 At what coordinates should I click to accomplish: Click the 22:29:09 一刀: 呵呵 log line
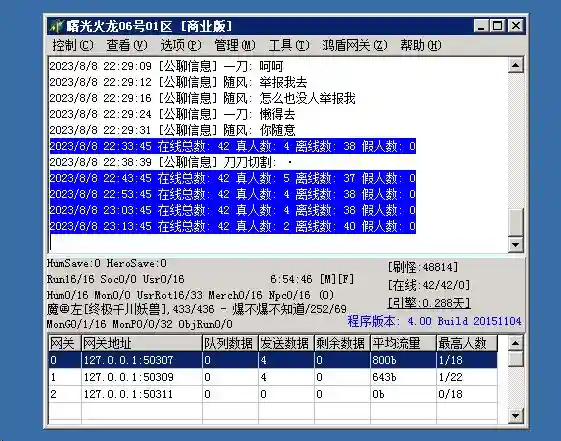(x=166, y=66)
